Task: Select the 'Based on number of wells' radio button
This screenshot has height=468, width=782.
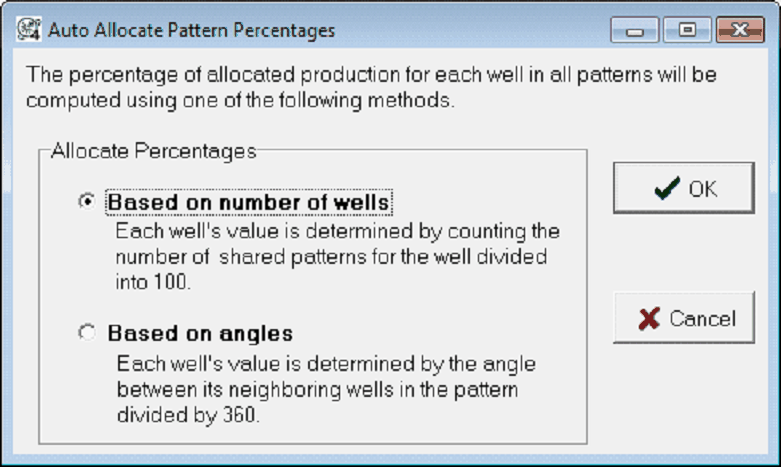Action: pos(87,202)
